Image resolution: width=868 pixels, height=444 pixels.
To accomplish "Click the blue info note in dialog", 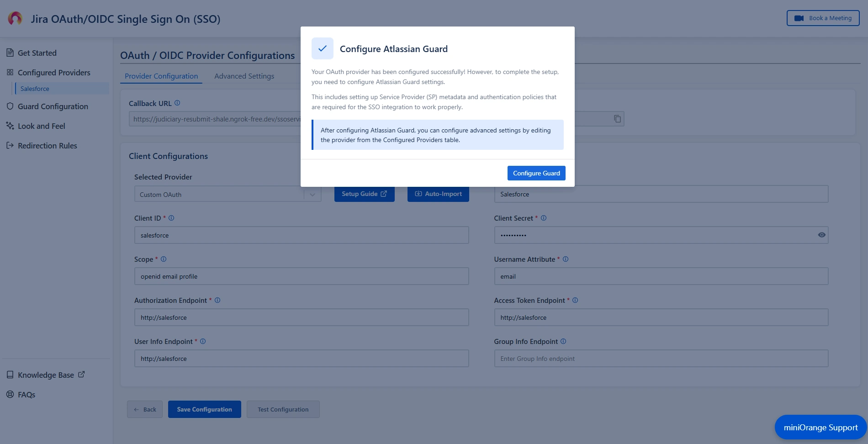I will (438, 135).
